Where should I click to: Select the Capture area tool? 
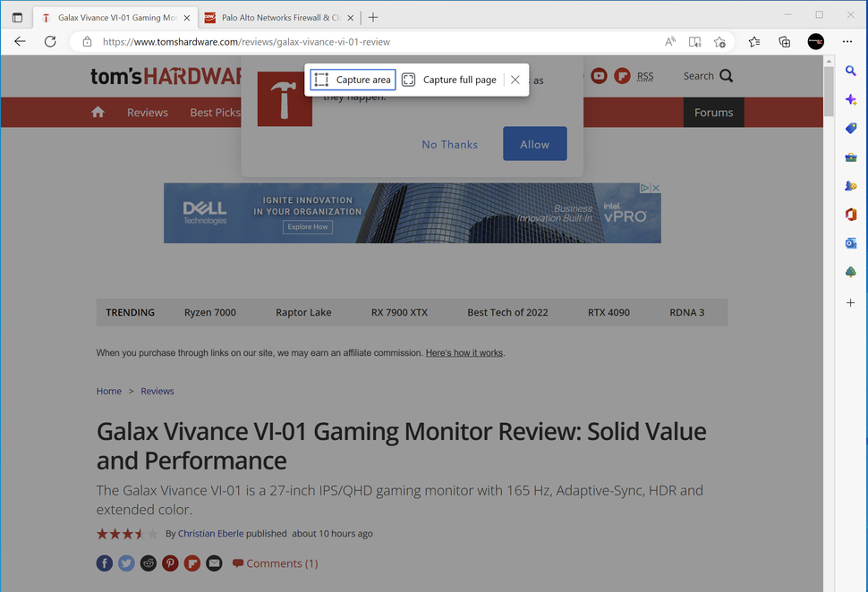[x=352, y=79]
